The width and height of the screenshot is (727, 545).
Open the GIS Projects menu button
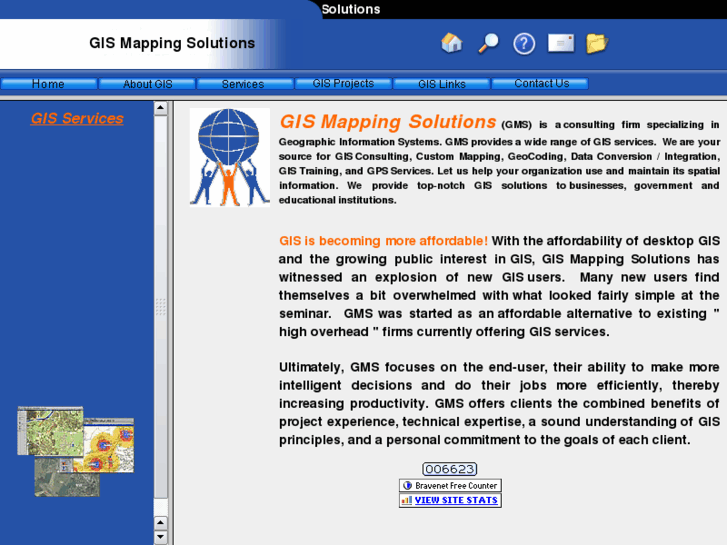pyautogui.click(x=344, y=83)
